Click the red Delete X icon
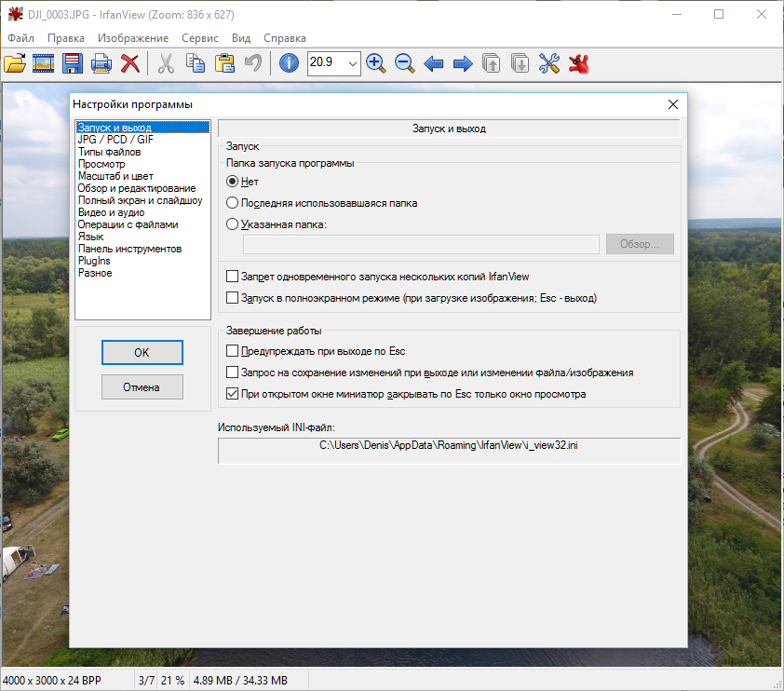The width and height of the screenshot is (784, 691). click(130, 63)
